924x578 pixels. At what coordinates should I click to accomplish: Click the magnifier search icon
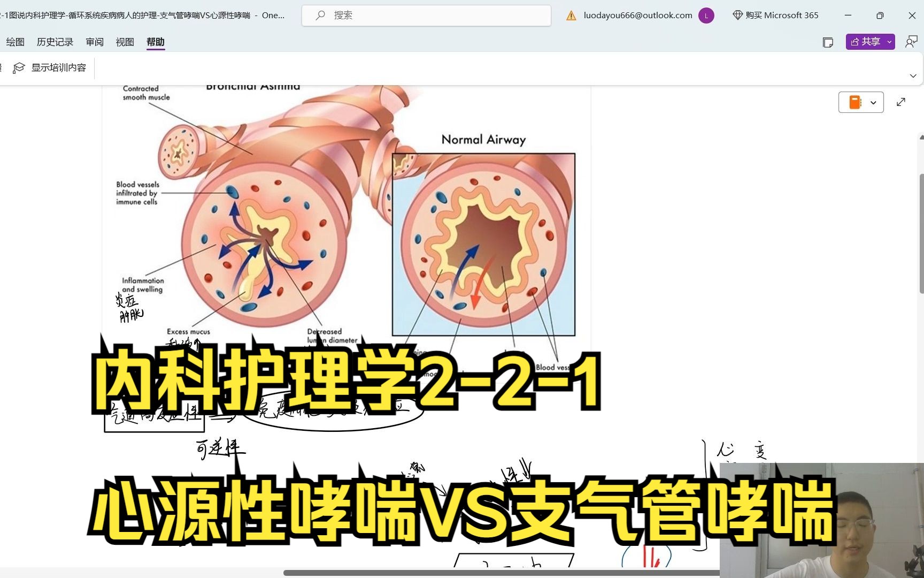click(320, 16)
